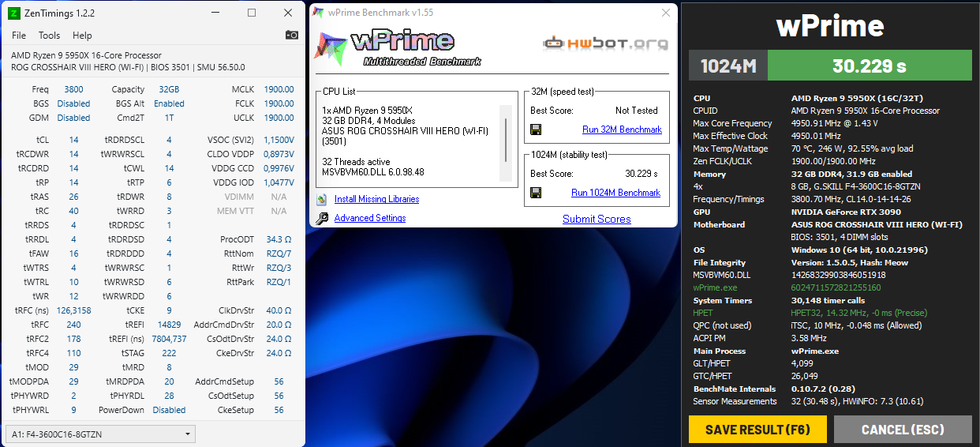This screenshot has height=447, width=980.
Task: Click the wPrime title bar app icon
Action: tap(318, 13)
